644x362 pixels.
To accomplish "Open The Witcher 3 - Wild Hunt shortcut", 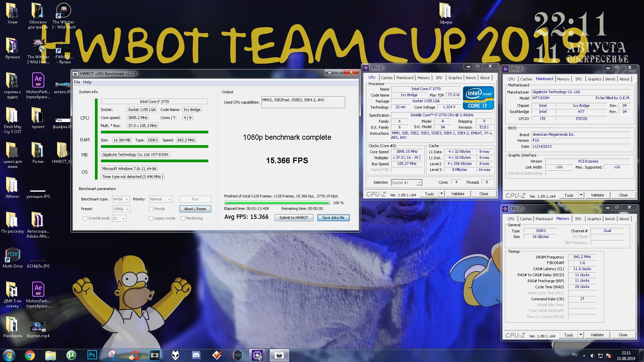I will click(x=63, y=15).
